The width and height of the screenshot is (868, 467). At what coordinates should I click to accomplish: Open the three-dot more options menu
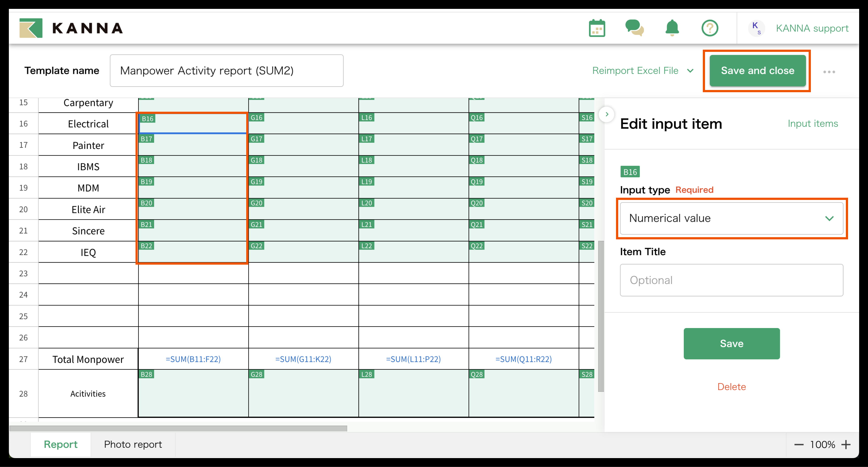[829, 72]
